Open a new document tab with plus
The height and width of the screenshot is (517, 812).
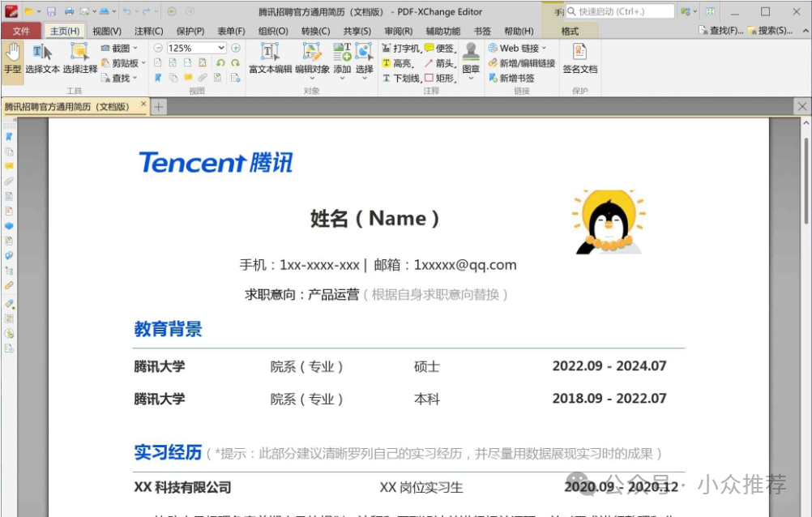click(159, 107)
